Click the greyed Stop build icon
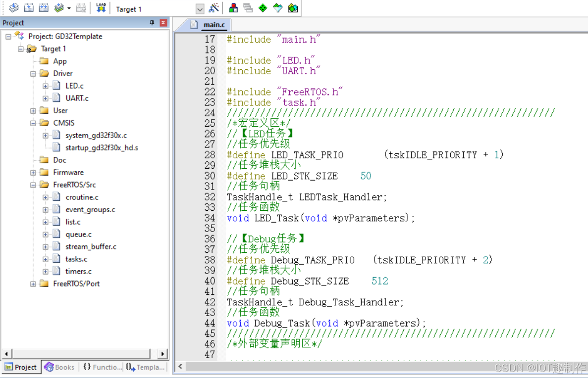Image resolution: width=588 pixels, height=378 pixels. coord(81,7)
